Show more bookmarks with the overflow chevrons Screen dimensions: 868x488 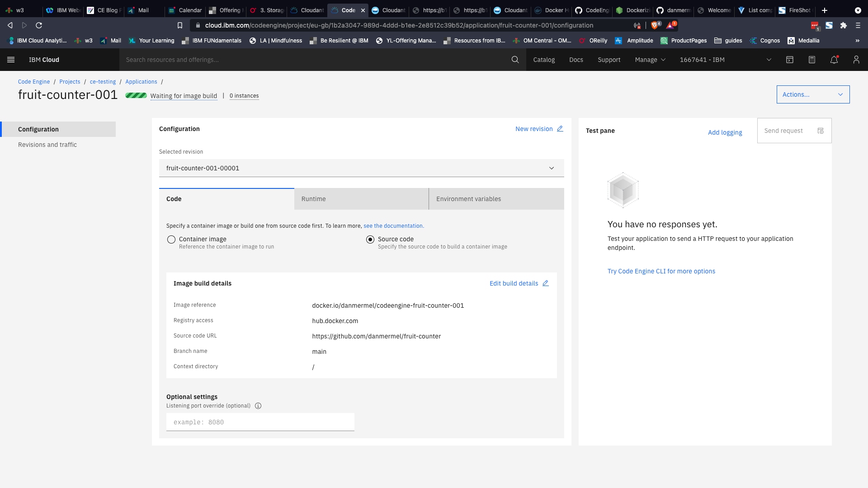tap(857, 41)
